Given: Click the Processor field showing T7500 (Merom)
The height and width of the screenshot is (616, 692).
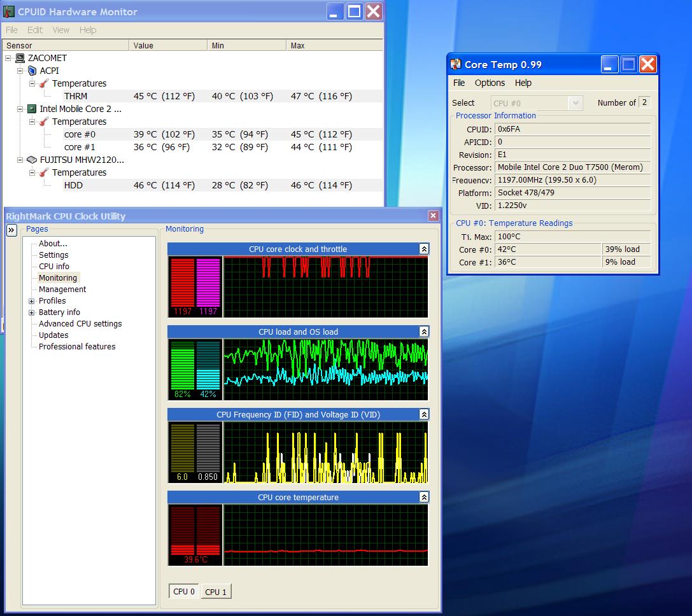Looking at the screenshot, I should [573, 167].
